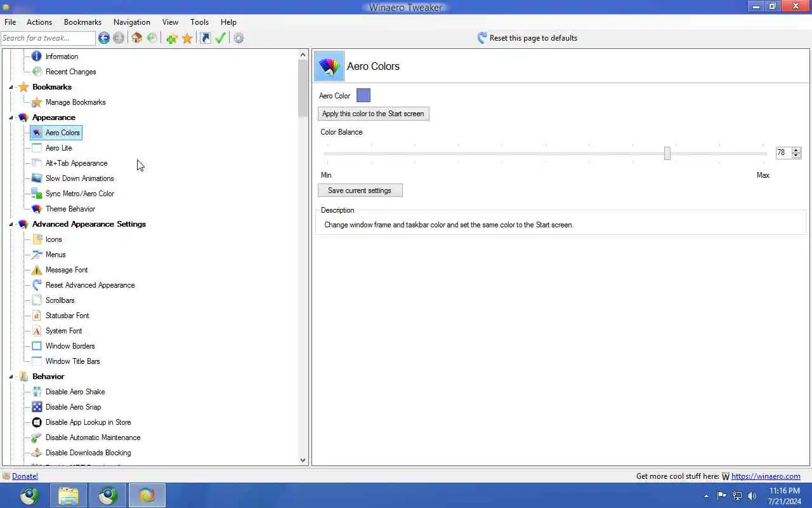This screenshot has height=508, width=812.
Task: Open the Donate link
Action: click(25, 476)
